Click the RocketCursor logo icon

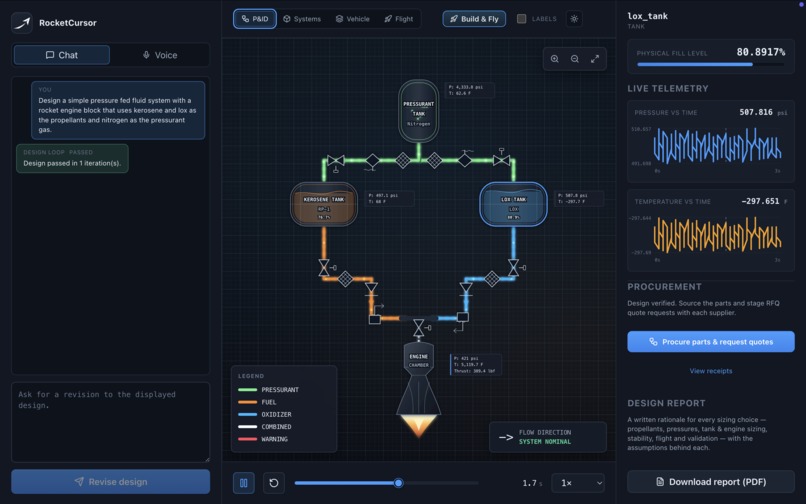[22, 23]
